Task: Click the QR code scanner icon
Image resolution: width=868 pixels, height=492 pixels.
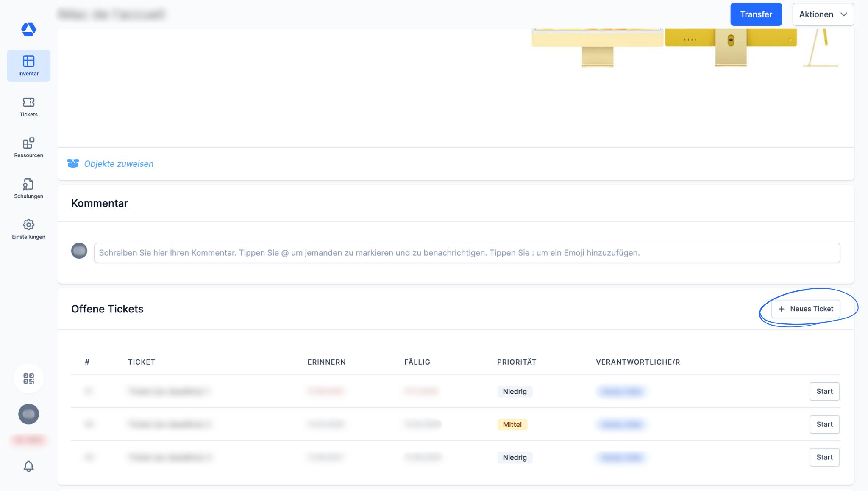Action: coord(28,379)
